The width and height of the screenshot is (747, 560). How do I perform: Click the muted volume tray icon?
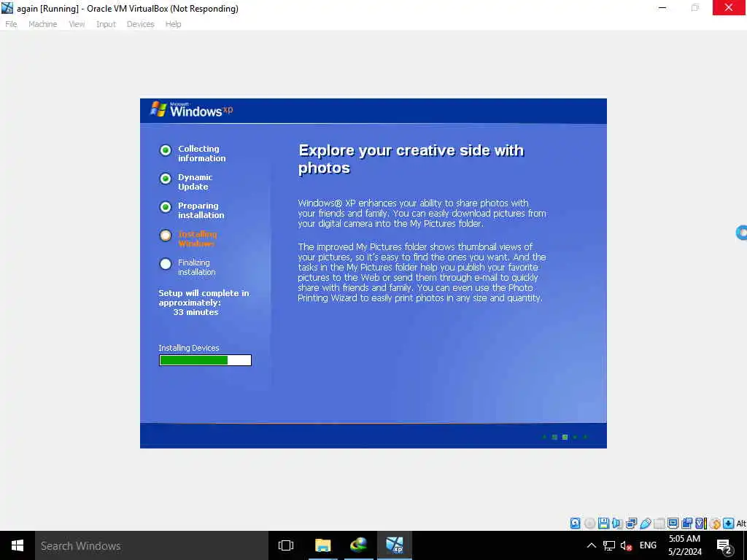[x=626, y=545]
